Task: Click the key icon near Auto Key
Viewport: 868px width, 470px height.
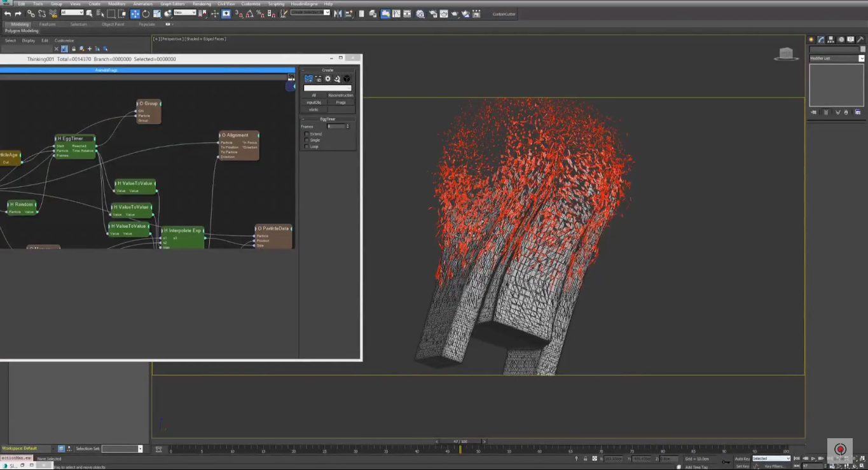Action: coord(726,462)
